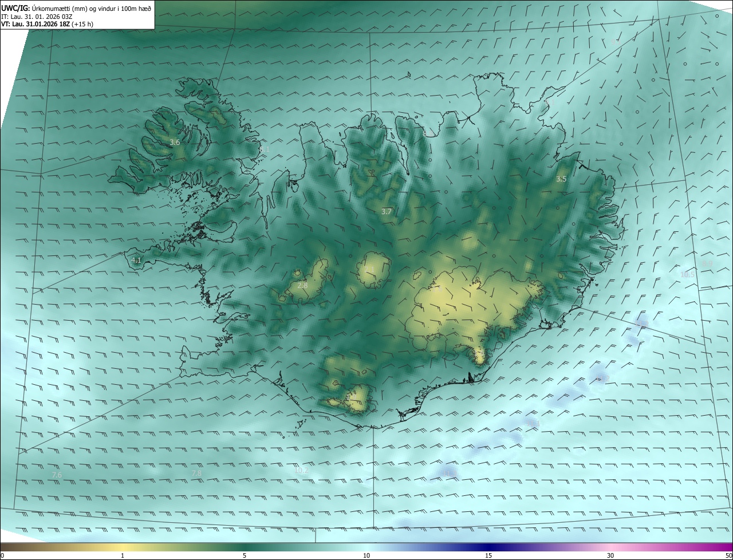Click the 7.6 value over the ocean
Viewport: 733px width, 560px height.
pyautogui.click(x=57, y=475)
